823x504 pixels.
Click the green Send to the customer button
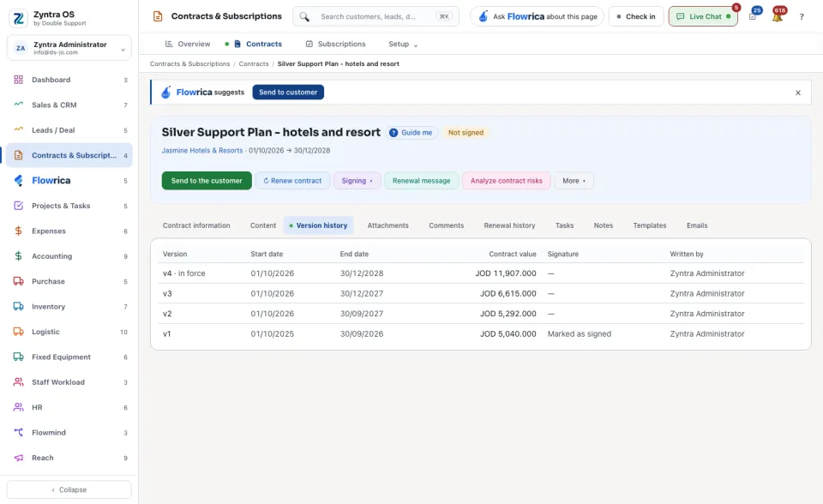(207, 181)
